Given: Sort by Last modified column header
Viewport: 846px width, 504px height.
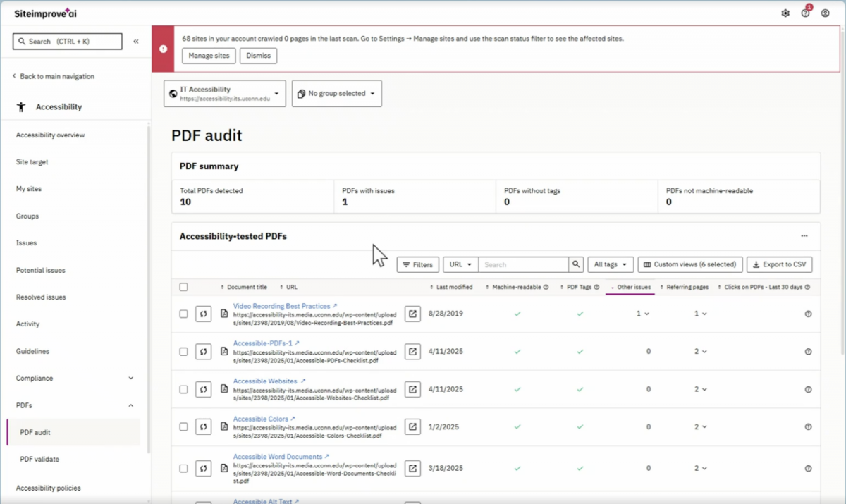Looking at the screenshot, I should [x=451, y=287].
